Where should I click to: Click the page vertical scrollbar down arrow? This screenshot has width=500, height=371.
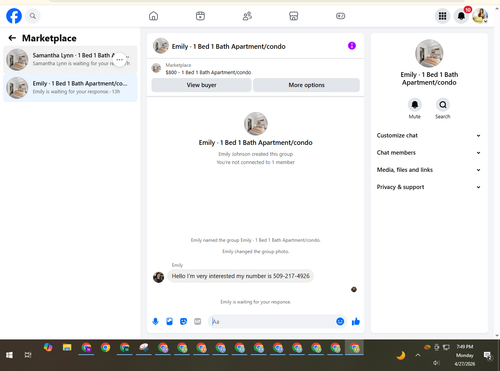tap(497, 336)
